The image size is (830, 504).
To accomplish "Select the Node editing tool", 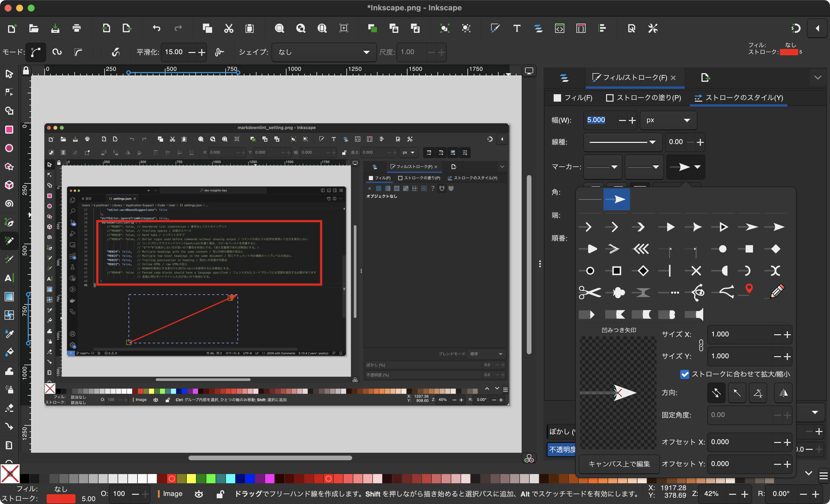I will tap(9, 92).
